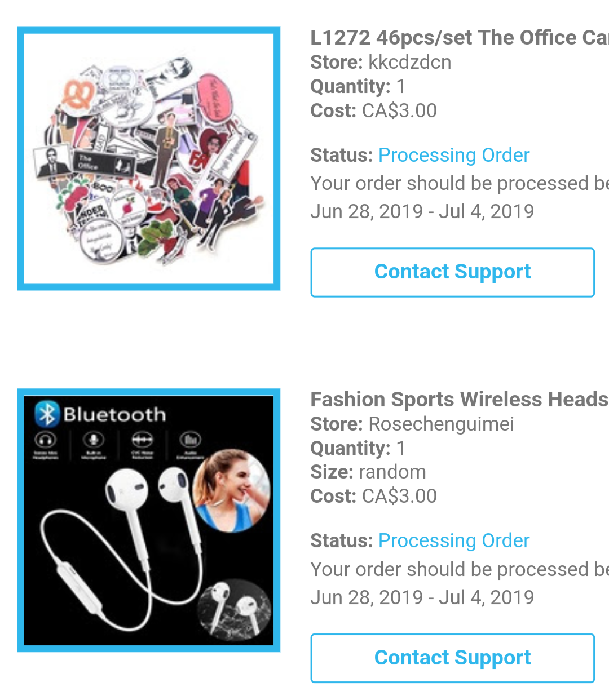Screen dimensions: 609x700
Task: Open the L1272 46pcs/set The Office title
Action: [460, 38]
